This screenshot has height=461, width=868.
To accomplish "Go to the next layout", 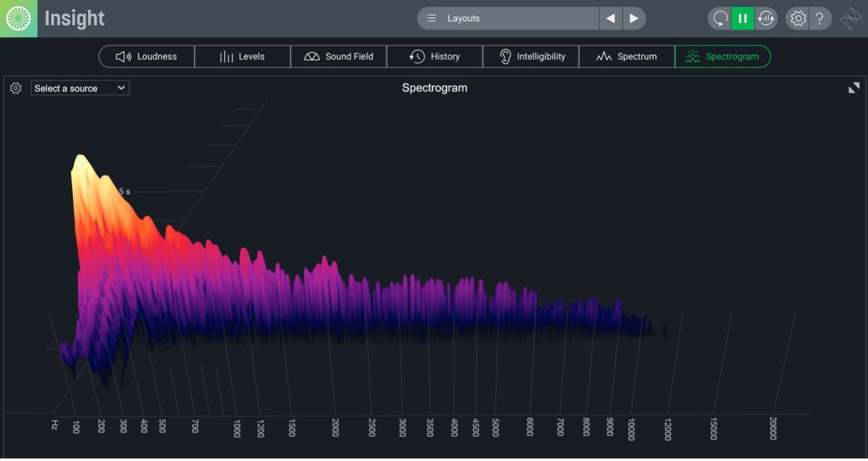I will pyautogui.click(x=634, y=19).
